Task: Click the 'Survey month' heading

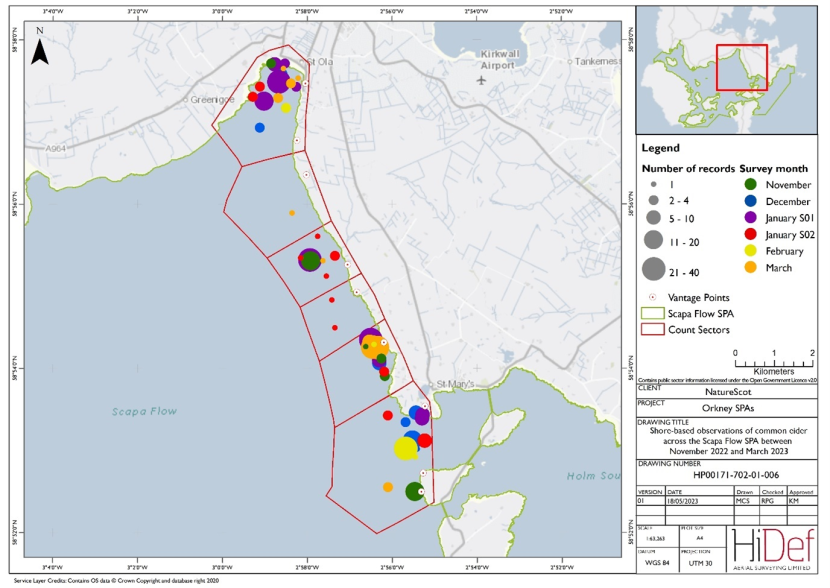Action: (773, 169)
